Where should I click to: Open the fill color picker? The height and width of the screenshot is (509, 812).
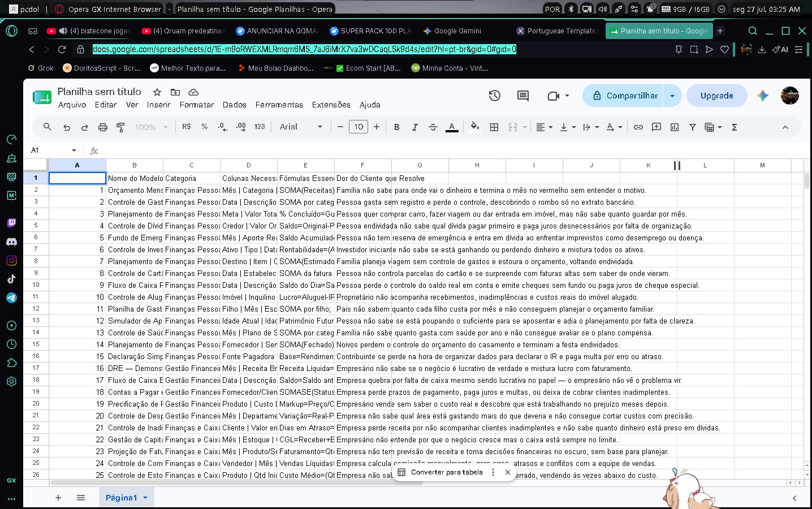tap(475, 127)
